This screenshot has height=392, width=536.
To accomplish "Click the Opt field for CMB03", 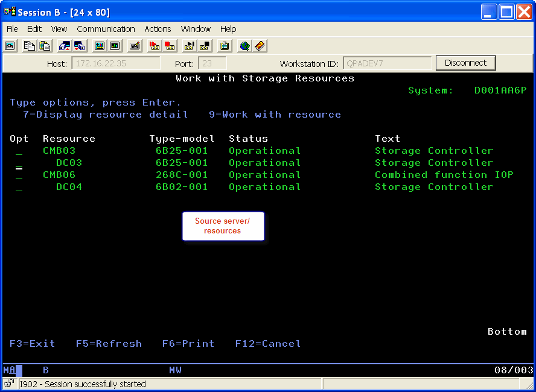I will pyautogui.click(x=19, y=152).
